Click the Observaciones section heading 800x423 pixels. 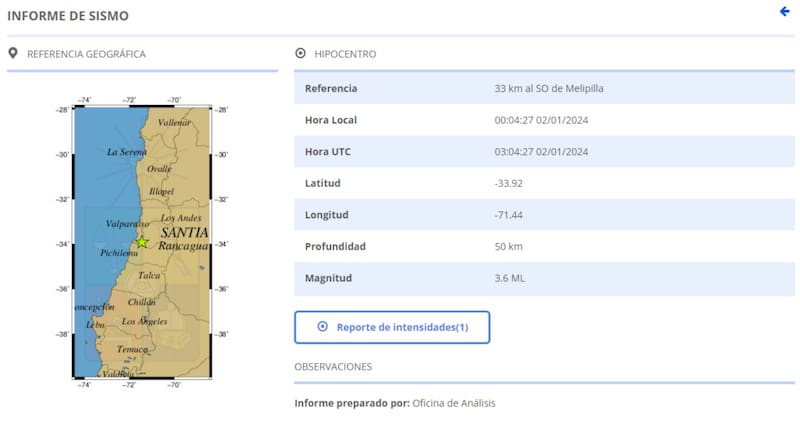coord(333,367)
